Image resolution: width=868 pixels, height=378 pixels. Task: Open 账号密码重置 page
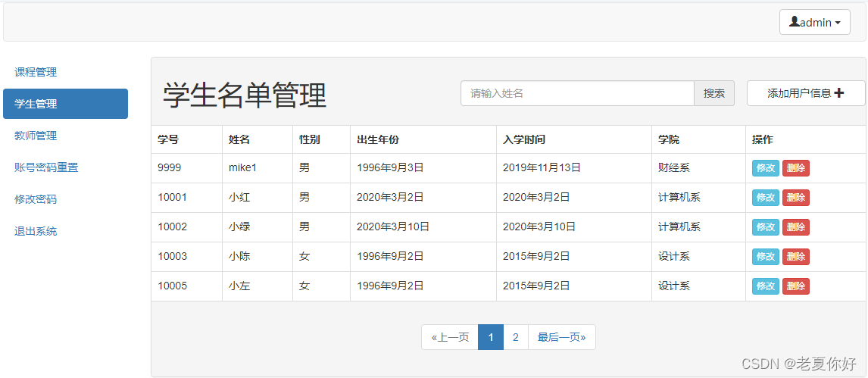pyautogui.click(x=46, y=167)
